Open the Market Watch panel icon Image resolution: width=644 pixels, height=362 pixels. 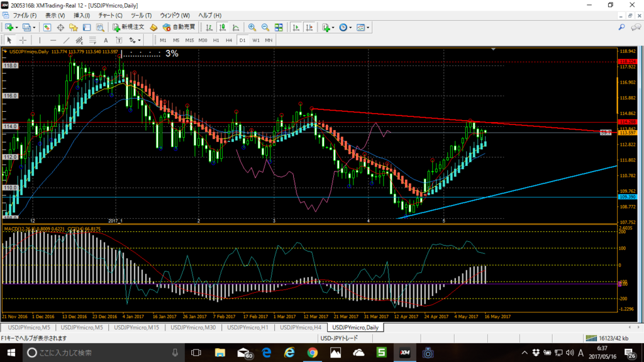[x=47, y=28]
